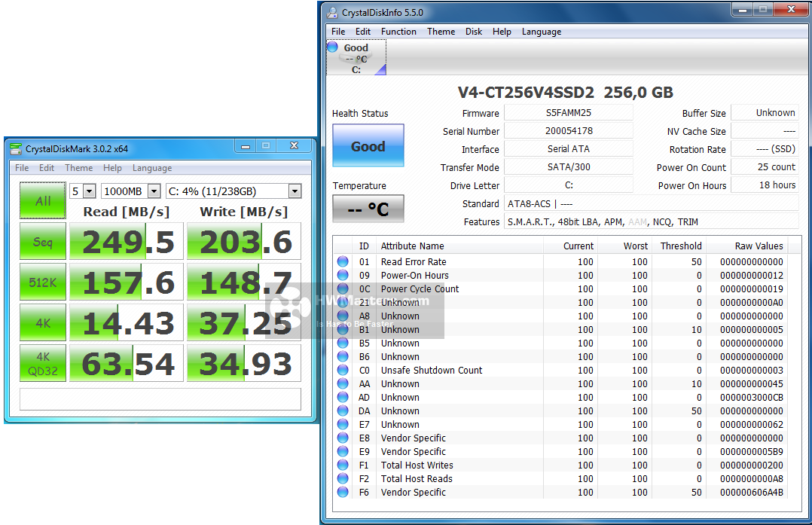812x525 pixels.
Task: Start the 4K QD32 benchmark test
Action: [43, 364]
